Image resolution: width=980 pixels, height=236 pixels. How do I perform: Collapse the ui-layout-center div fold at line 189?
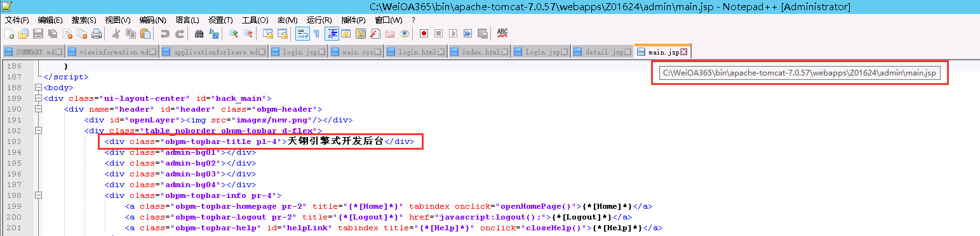[x=38, y=98]
